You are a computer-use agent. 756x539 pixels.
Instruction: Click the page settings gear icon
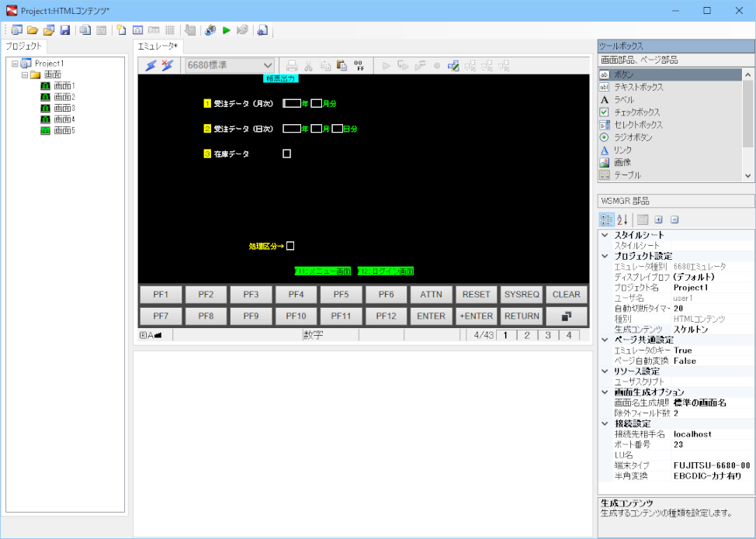[x=262, y=30]
